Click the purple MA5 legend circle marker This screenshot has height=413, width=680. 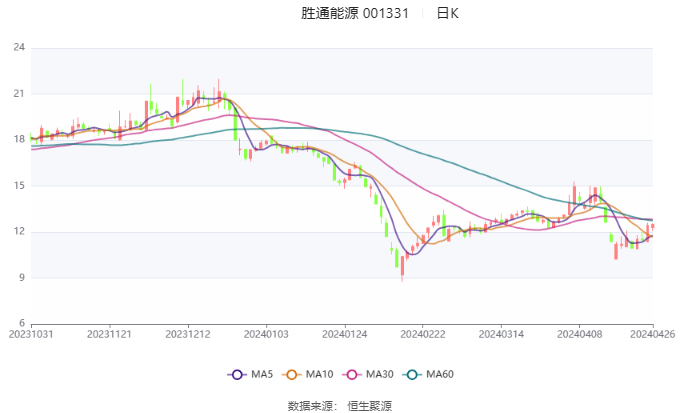click(x=237, y=374)
